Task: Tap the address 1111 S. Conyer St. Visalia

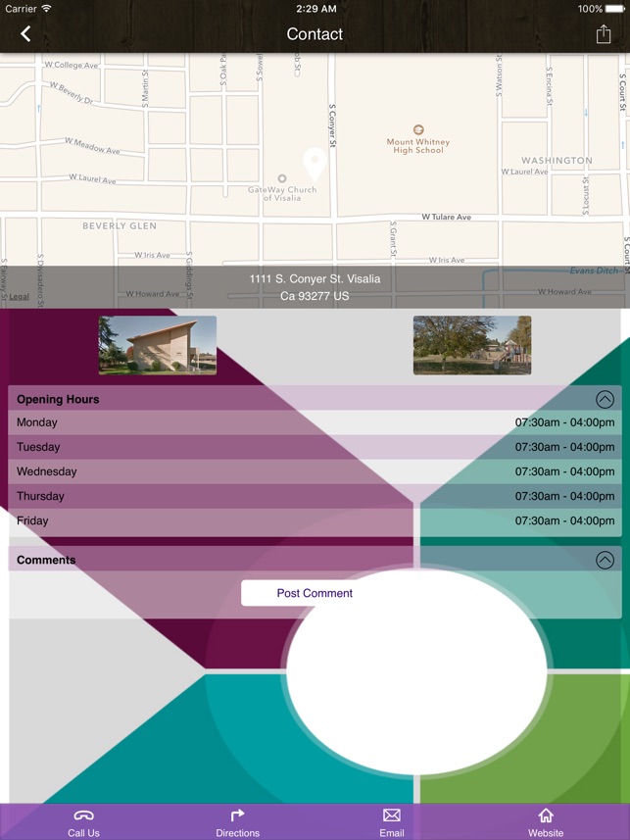Action: 315,279
